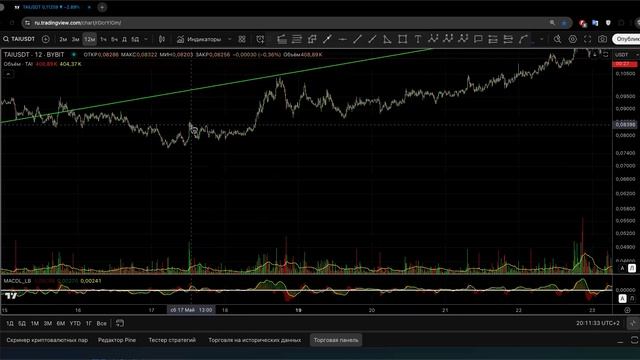Select the Все date range

pos(101,323)
